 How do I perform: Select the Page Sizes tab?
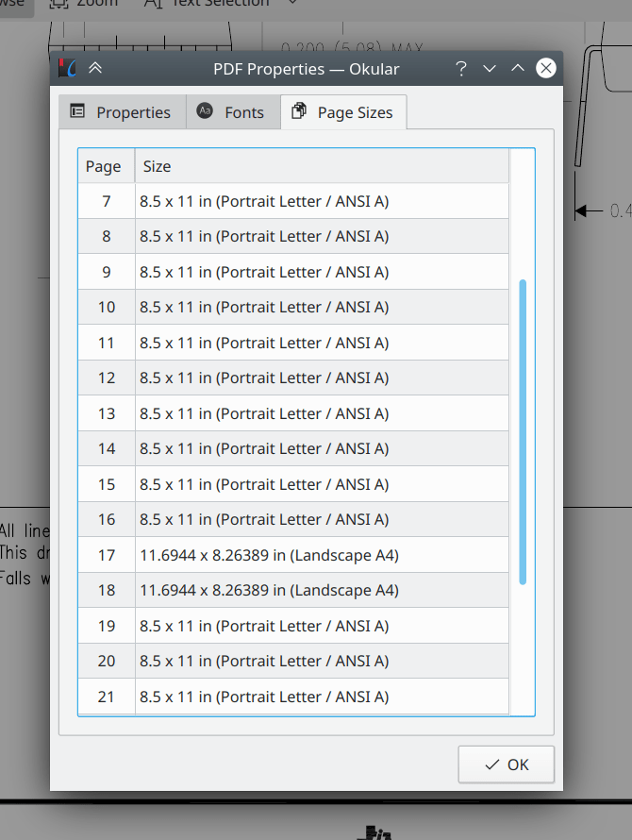click(x=343, y=112)
